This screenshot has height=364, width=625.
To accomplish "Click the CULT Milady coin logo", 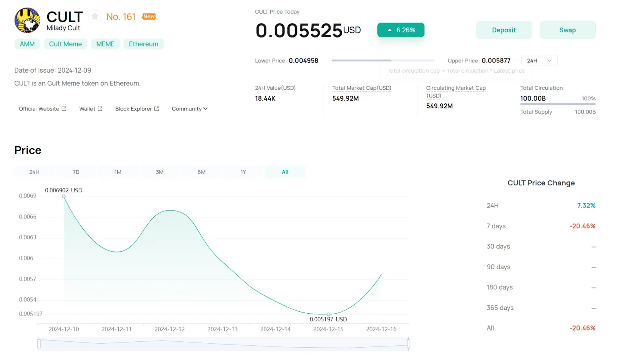I will [x=27, y=20].
